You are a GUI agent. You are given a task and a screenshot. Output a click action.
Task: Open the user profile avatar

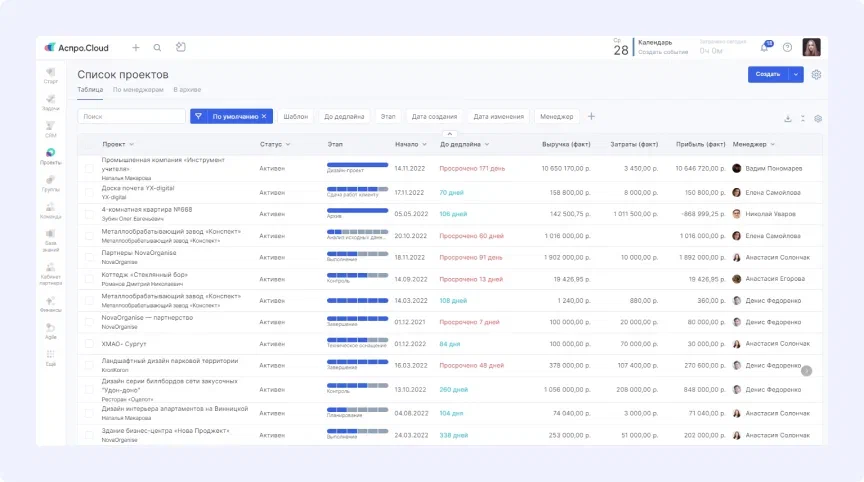point(812,47)
